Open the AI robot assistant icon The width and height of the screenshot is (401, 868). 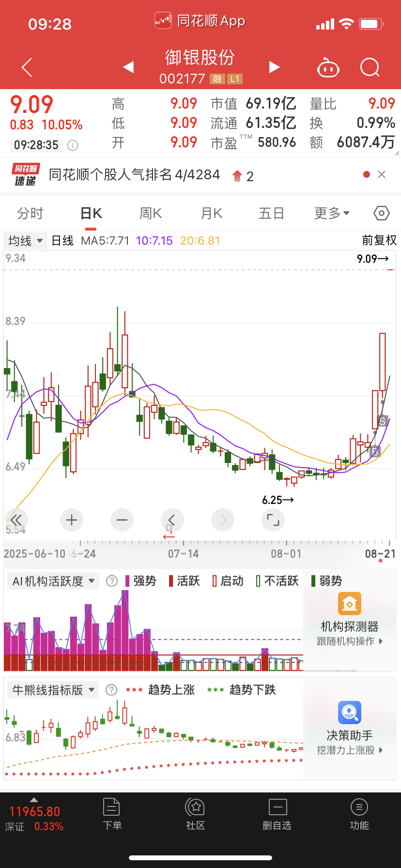[x=328, y=68]
